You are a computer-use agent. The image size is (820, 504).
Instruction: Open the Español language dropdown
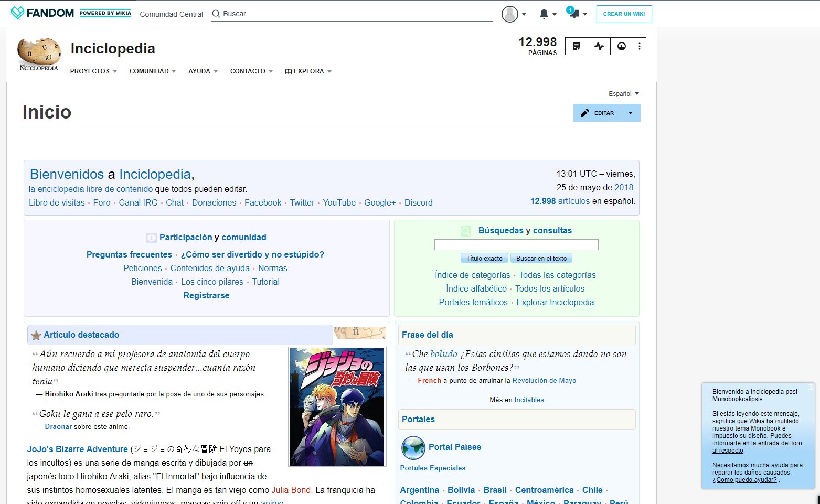pyautogui.click(x=624, y=94)
